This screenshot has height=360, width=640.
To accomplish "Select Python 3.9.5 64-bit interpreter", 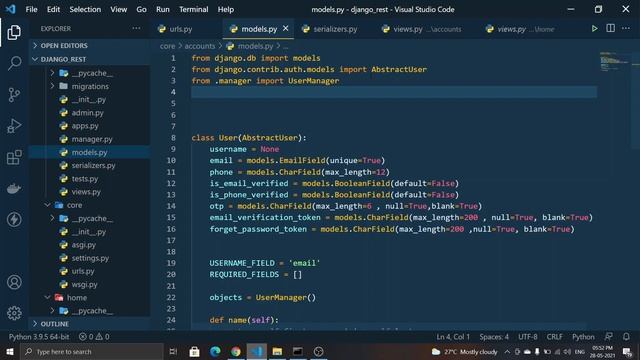I will 39,337.
